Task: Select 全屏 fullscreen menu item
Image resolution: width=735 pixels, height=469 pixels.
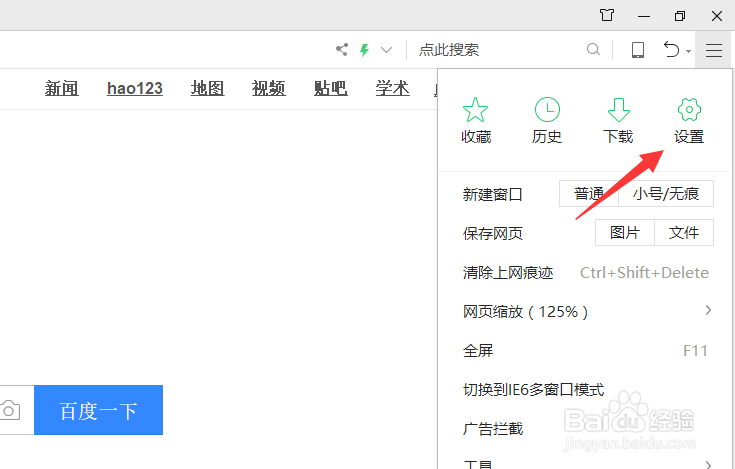Action: coord(585,350)
